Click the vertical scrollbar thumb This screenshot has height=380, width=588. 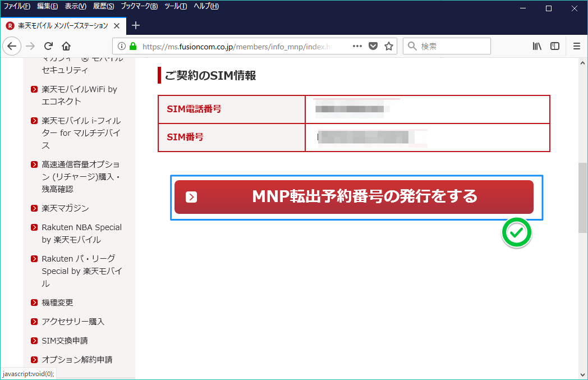point(582,198)
